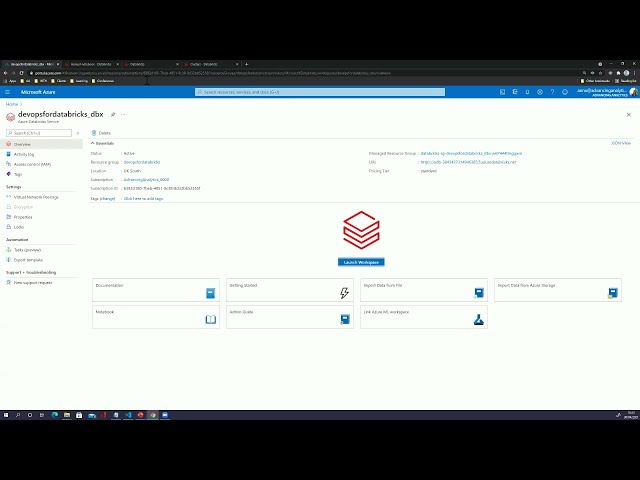The image size is (640, 480).
Task: Open Microsoft Edge from taskbar
Action: [55, 415]
